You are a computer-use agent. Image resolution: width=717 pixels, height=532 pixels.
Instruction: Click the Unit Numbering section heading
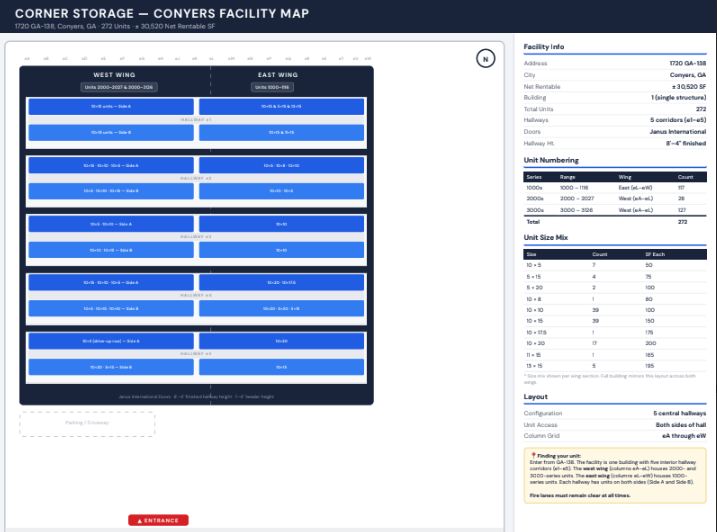(x=551, y=160)
